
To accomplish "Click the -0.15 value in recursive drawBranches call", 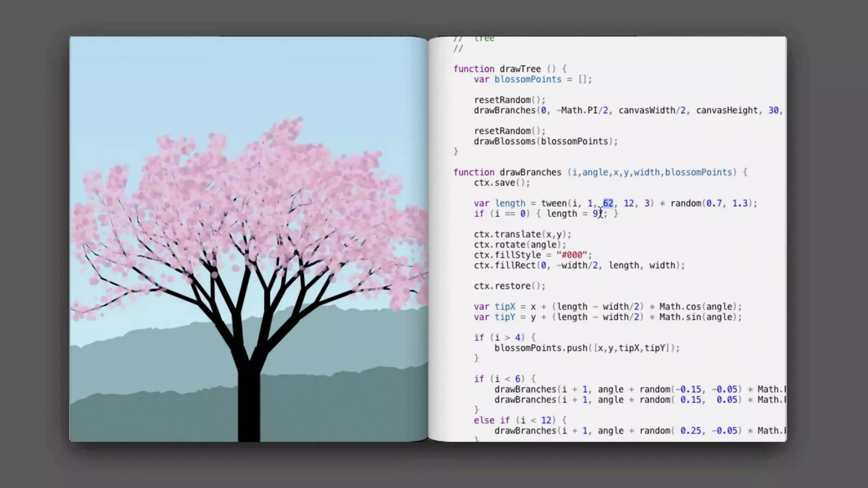I will point(688,389).
